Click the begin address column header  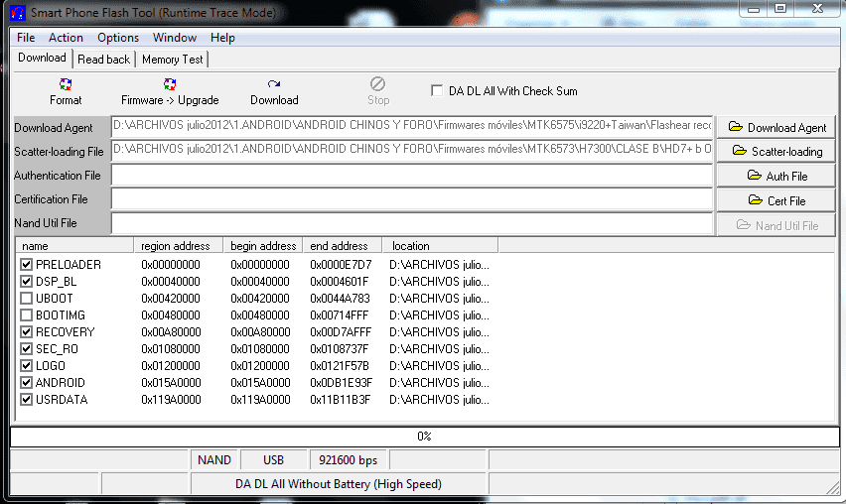[263, 246]
